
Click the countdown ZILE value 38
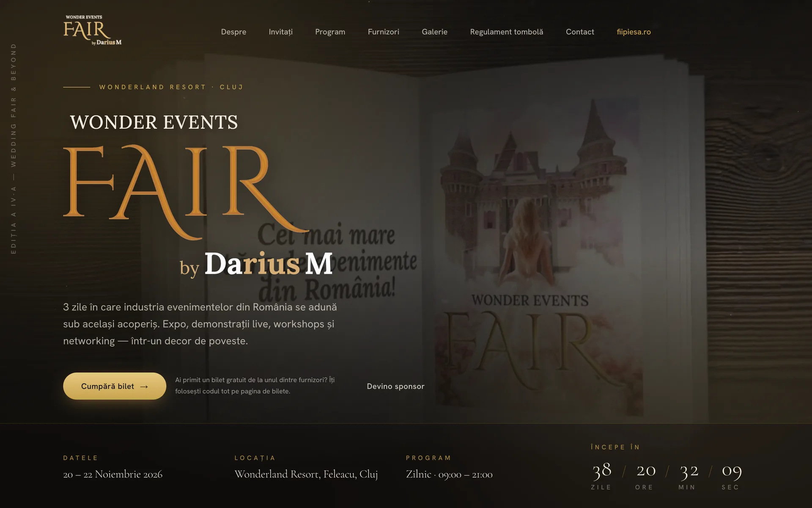[601, 470]
